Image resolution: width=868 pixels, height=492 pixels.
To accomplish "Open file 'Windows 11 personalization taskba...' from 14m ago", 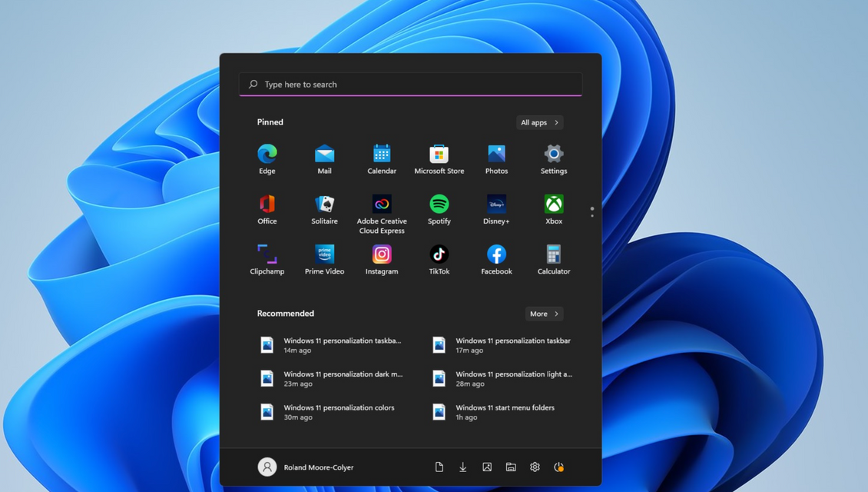I will 331,345.
